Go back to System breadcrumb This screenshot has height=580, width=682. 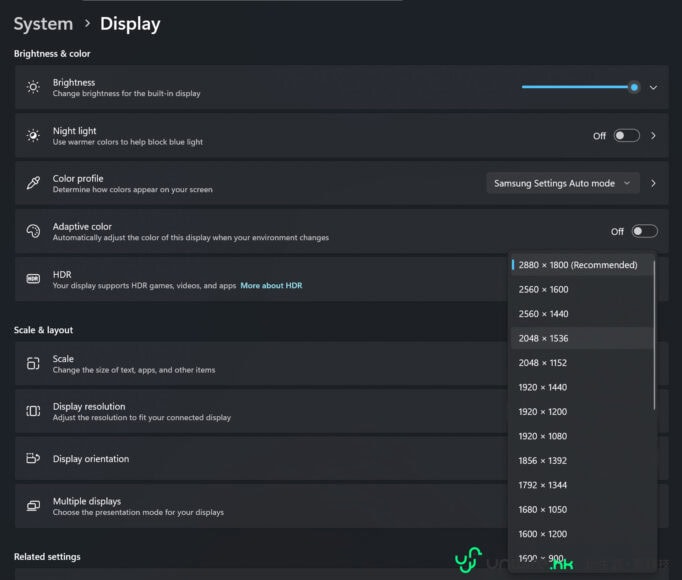[43, 23]
